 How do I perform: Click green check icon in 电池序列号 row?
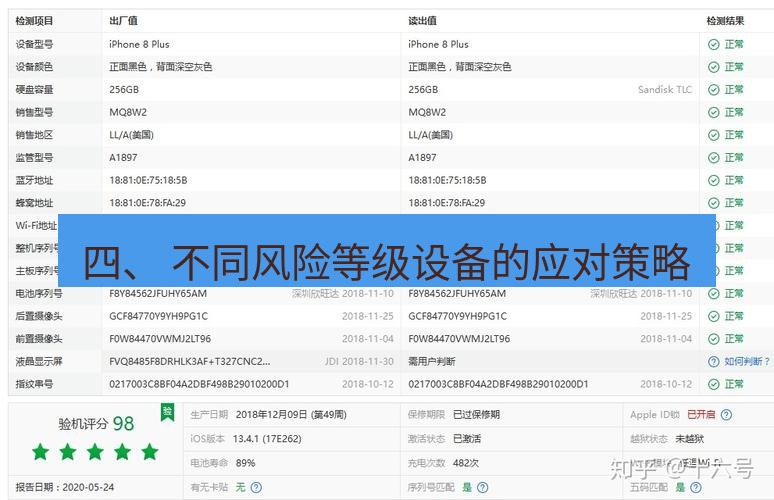[x=713, y=294]
